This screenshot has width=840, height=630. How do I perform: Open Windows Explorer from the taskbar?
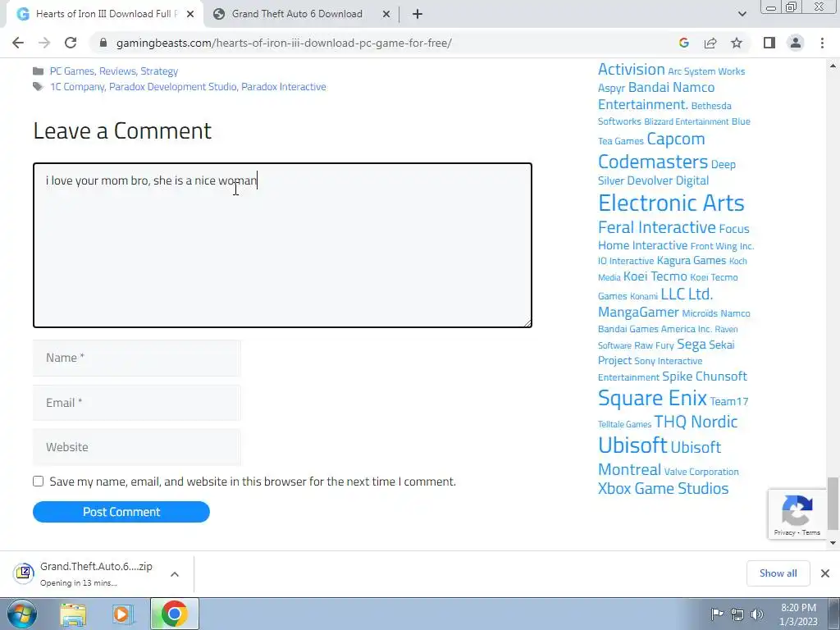click(73, 614)
